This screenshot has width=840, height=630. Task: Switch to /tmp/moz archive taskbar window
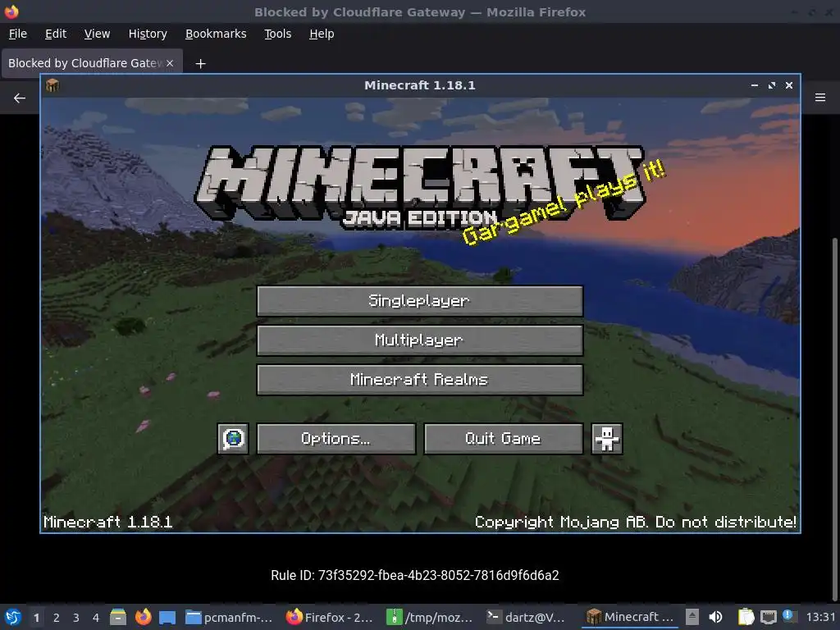[430, 617]
